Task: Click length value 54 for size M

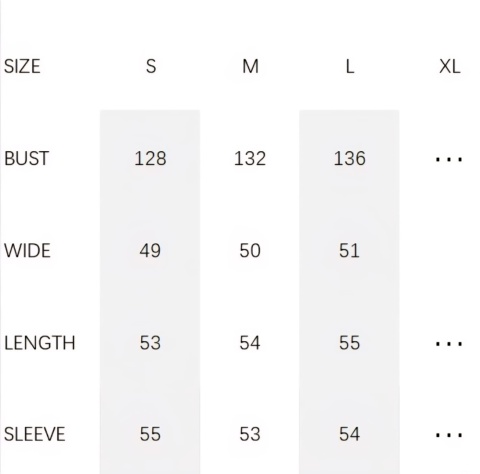Action: [x=250, y=343]
